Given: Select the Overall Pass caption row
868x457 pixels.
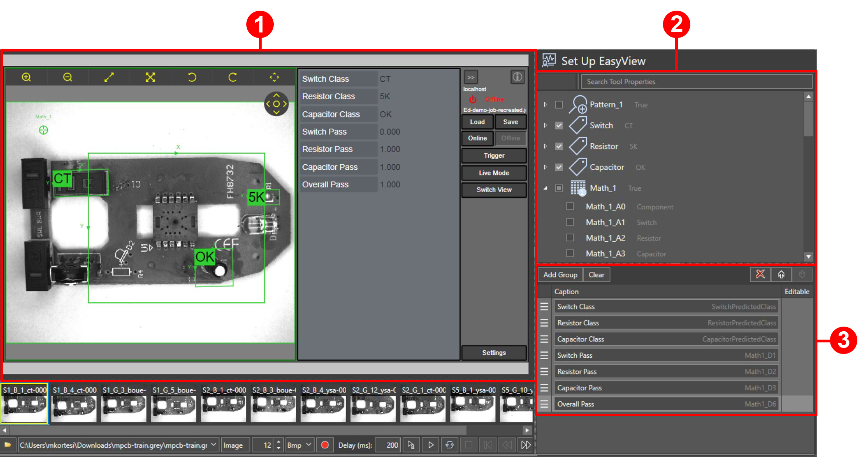Looking at the screenshot, I should [x=666, y=404].
